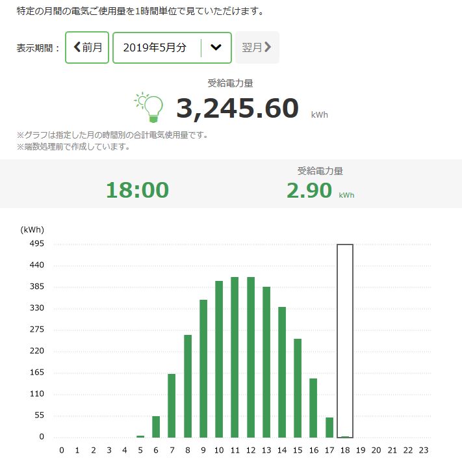Click the x-axis label 0
This screenshot has width=462, height=476.
62,450
